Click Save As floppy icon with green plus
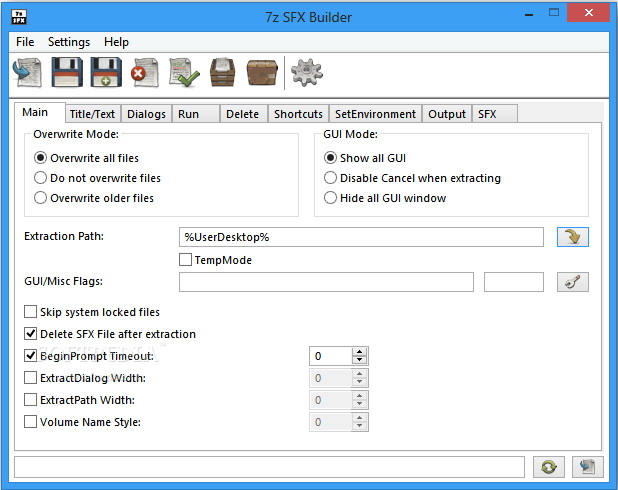 [x=106, y=72]
